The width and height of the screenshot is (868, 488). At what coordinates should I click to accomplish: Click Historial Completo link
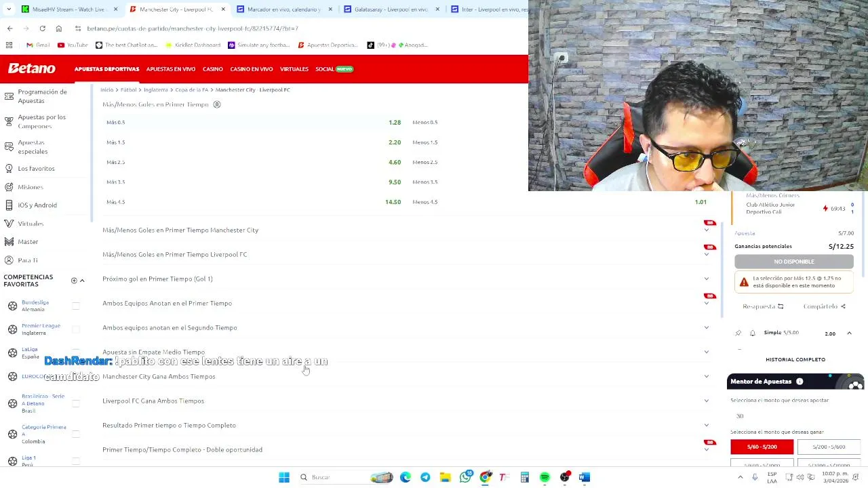795,359
